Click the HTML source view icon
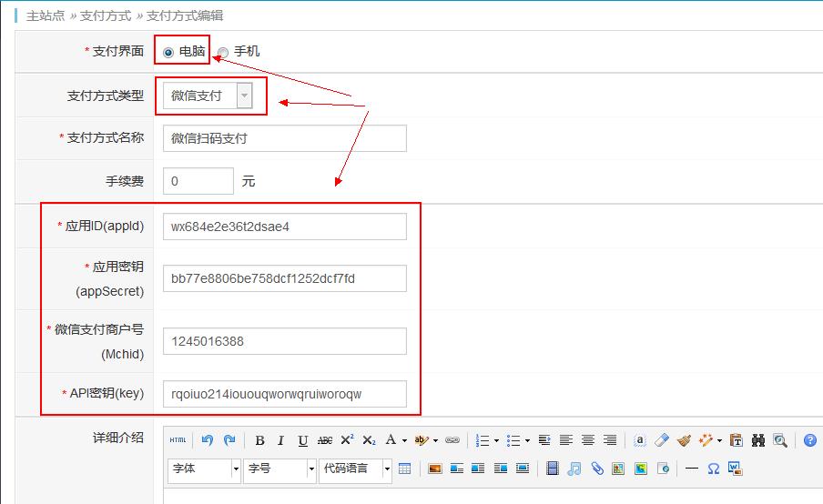The width and height of the screenshot is (823, 504). pos(178,440)
